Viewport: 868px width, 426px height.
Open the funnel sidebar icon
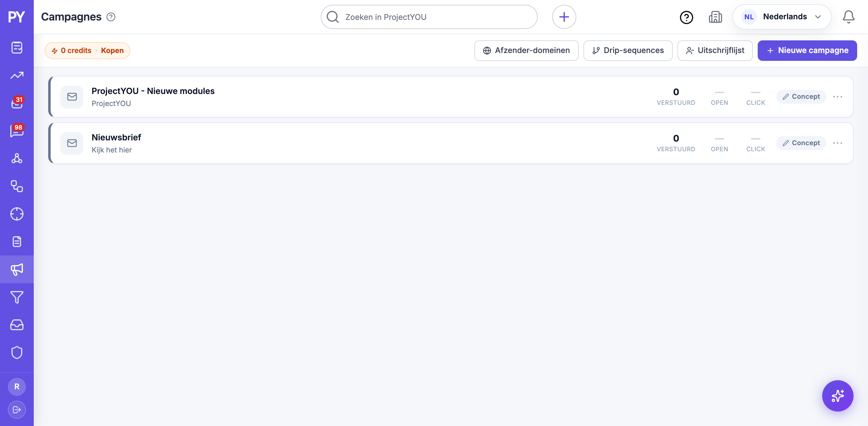(17, 297)
